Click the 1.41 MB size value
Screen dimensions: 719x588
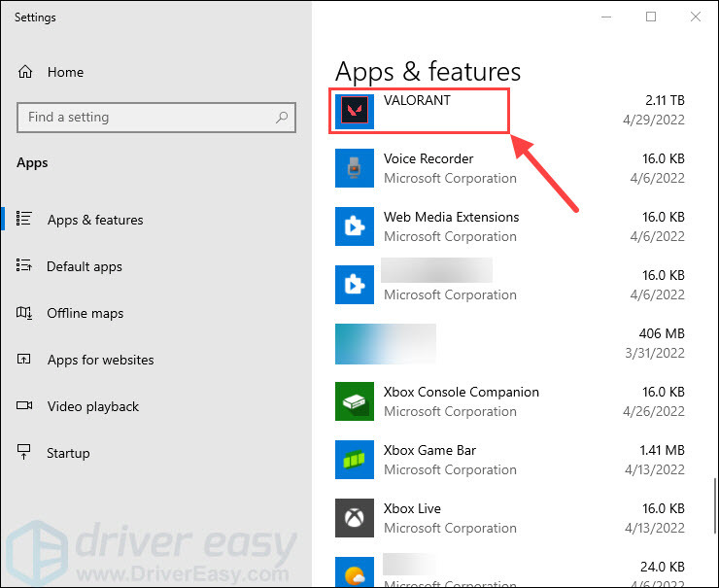pyautogui.click(x=662, y=450)
